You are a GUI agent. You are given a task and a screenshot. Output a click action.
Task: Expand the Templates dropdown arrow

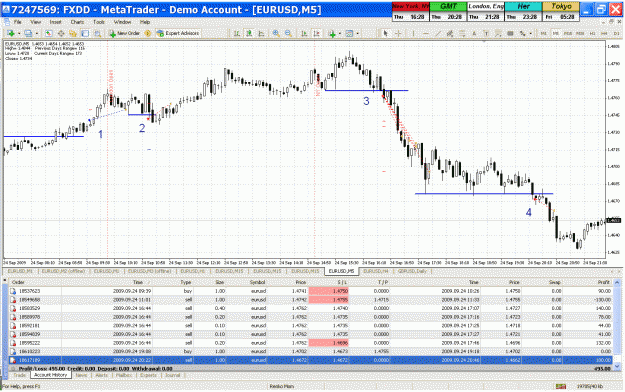point(357,33)
